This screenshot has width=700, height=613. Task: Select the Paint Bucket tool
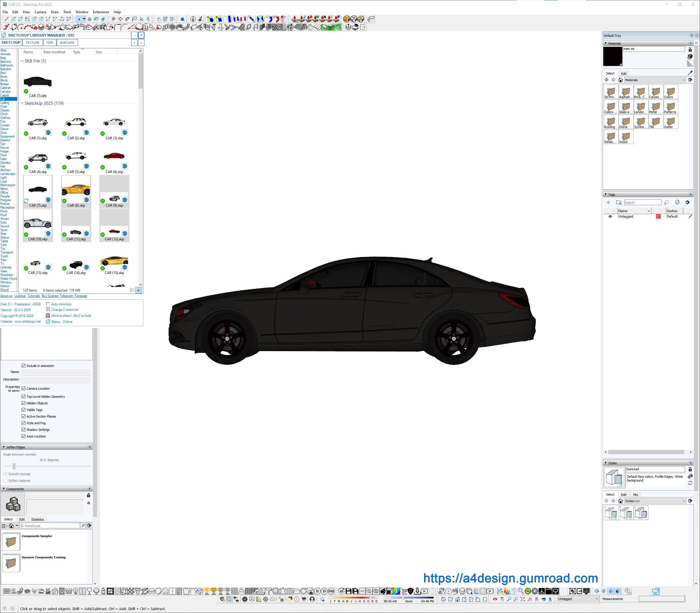point(96,19)
